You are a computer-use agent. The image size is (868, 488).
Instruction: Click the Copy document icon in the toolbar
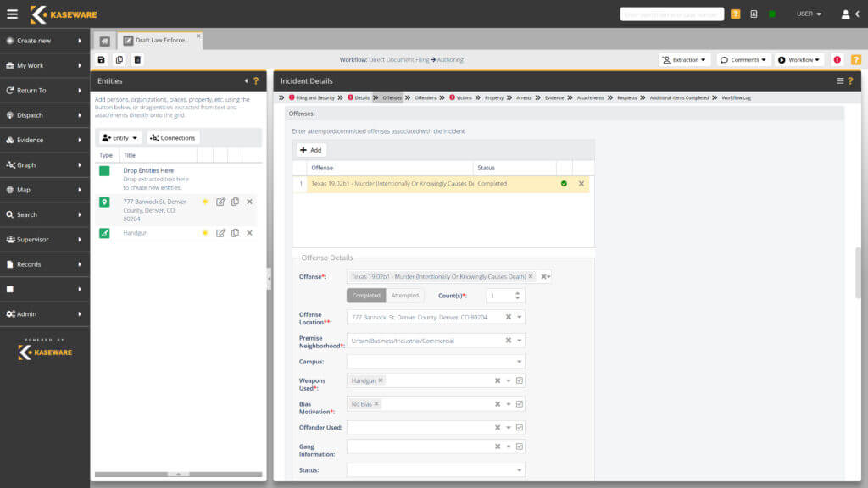point(120,59)
